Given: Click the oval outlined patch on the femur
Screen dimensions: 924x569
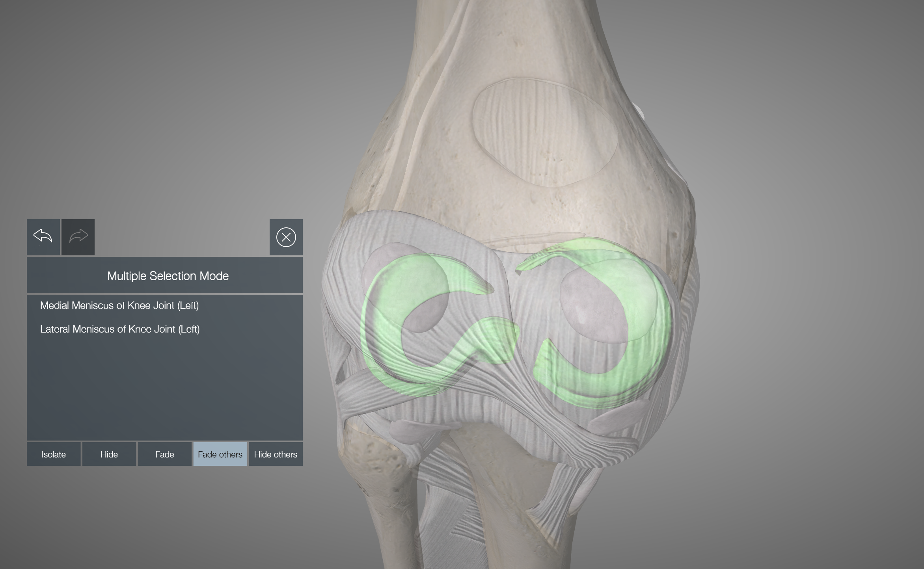Looking at the screenshot, I should click(x=545, y=132).
